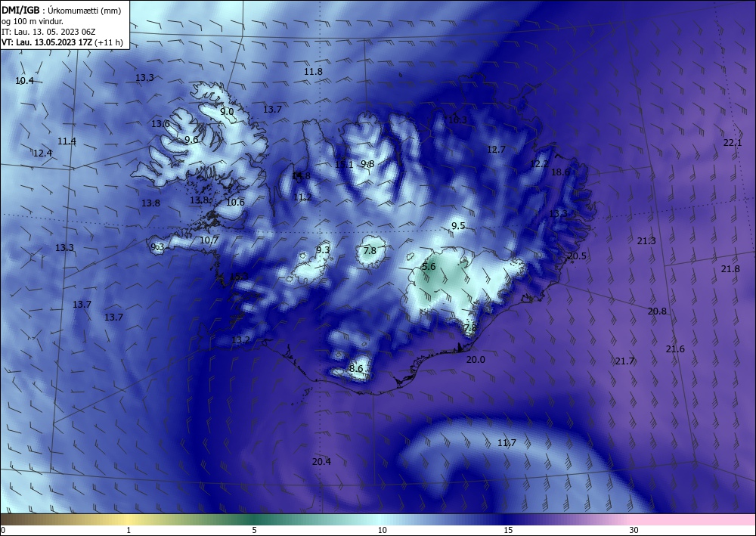Screen dimensions: 756x536
Task: Click the map value 11.7
Action: (x=507, y=442)
